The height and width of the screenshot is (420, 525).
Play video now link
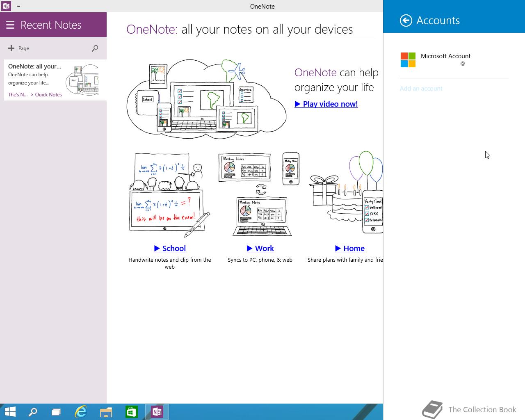[326, 104]
